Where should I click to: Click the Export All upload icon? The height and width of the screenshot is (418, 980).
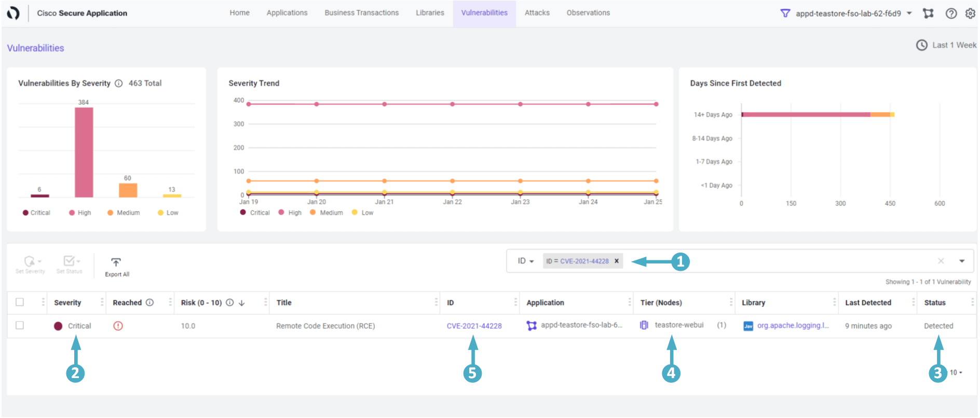coord(116,262)
